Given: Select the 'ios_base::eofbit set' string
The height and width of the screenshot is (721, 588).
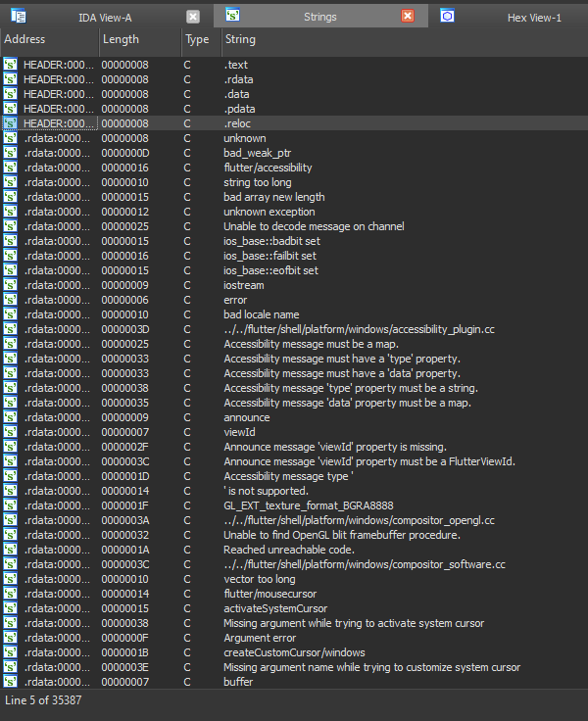Looking at the screenshot, I should click(x=271, y=270).
